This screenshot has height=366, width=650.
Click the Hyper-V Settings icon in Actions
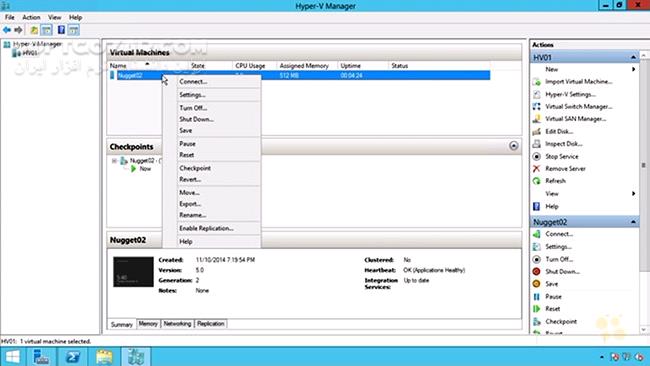[x=536, y=94]
